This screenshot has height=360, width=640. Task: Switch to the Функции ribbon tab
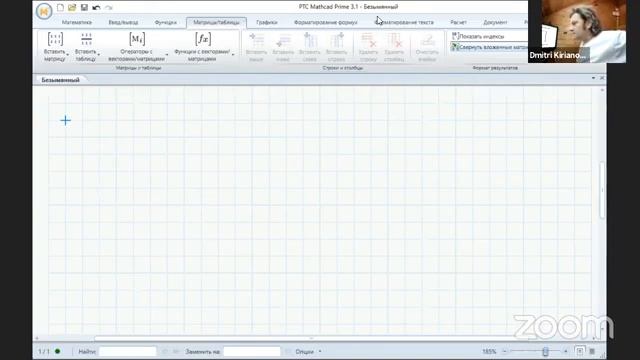pyautogui.click(x=166, y=22)
